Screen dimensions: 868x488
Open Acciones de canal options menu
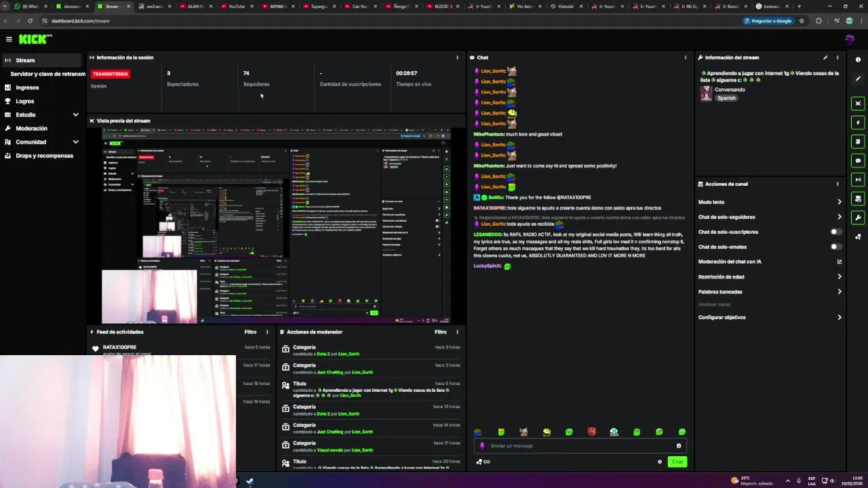(x=837, y=184)
